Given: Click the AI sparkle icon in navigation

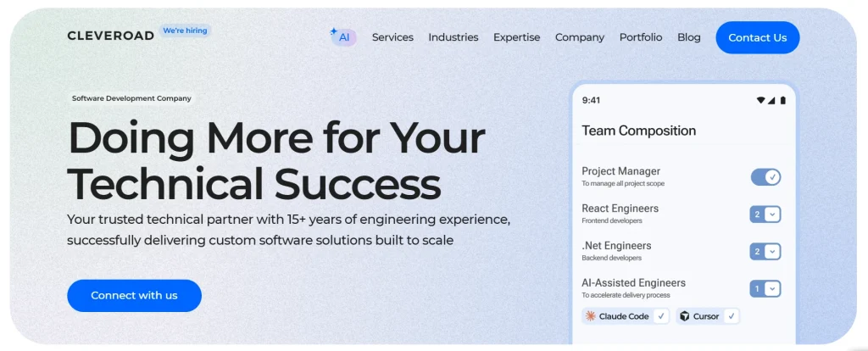Looking at the screenshot, I should pyautogui.click(x=333, y=31).
